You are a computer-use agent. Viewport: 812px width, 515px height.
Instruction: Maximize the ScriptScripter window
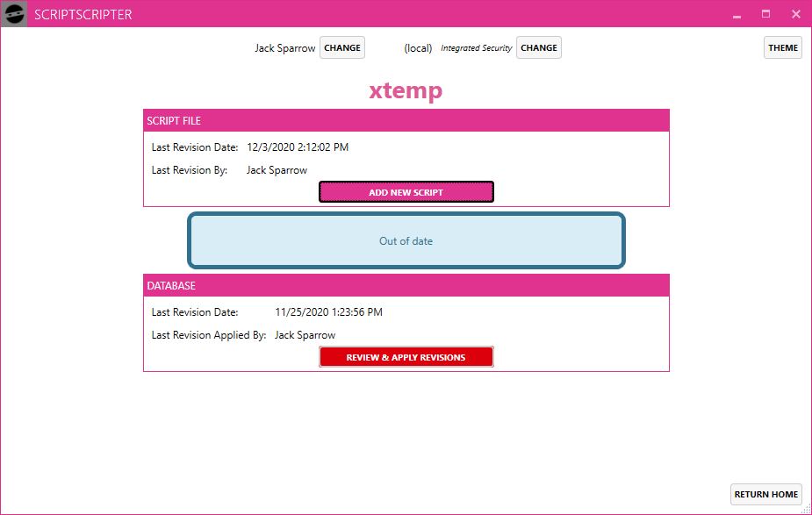tap(765, 14)
